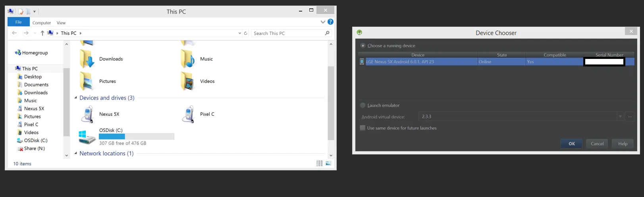This screenshot has width=644, height=197.
Task: Click OK in the Device Chooser
Action: [572, 144]
